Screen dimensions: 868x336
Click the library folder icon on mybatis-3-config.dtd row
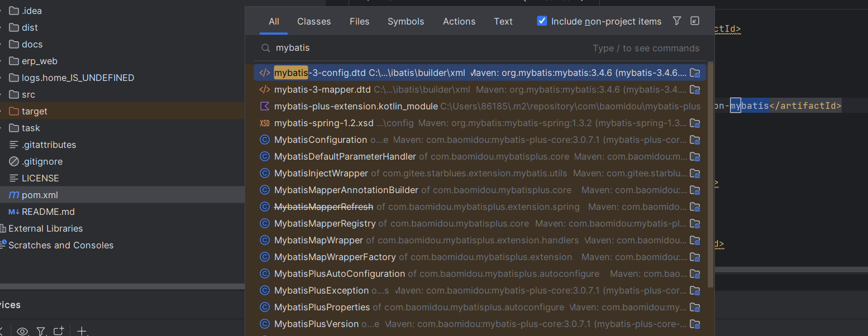[695, 73]
